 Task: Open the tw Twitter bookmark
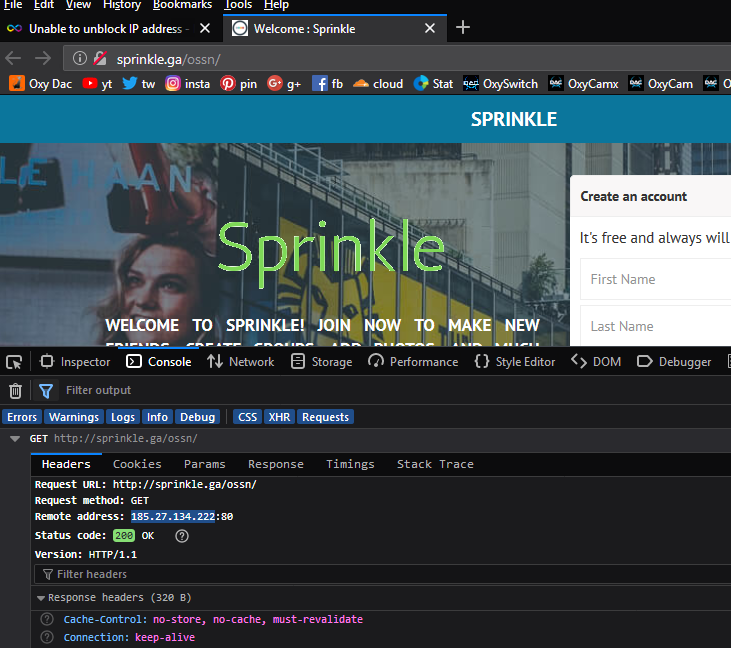(x=138, y=84)
